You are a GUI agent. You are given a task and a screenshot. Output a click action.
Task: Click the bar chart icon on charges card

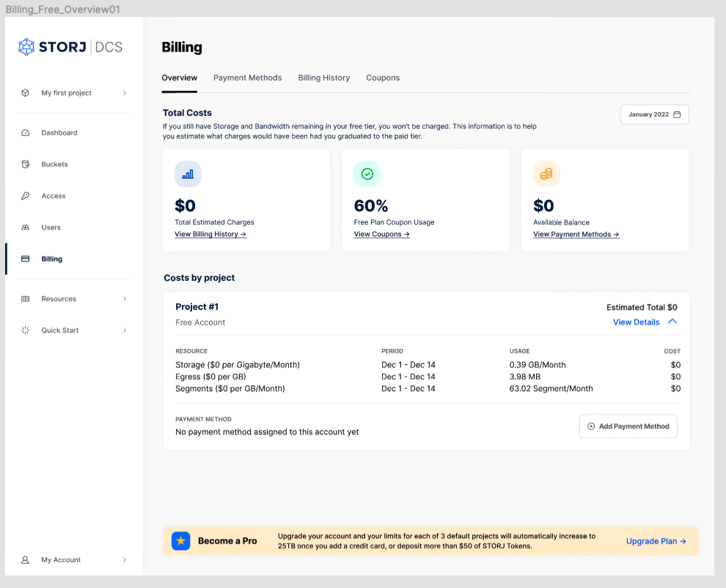click(188, 174)
